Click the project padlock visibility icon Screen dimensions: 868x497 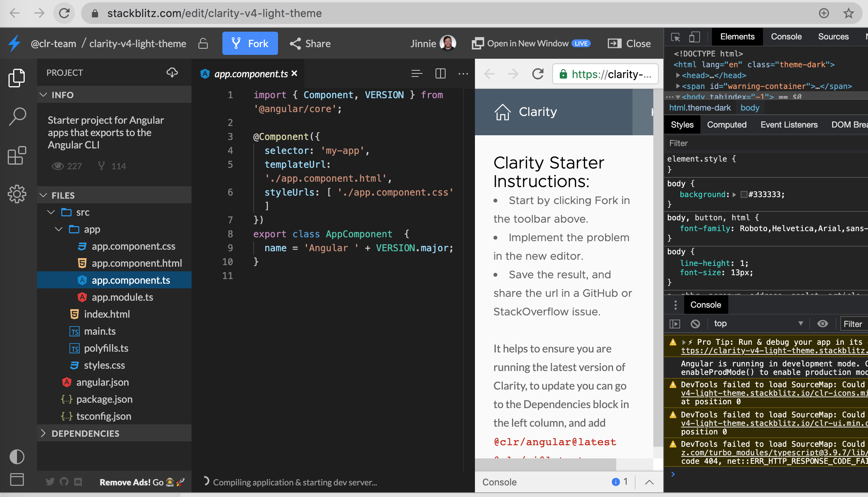(x=203, y=43)
